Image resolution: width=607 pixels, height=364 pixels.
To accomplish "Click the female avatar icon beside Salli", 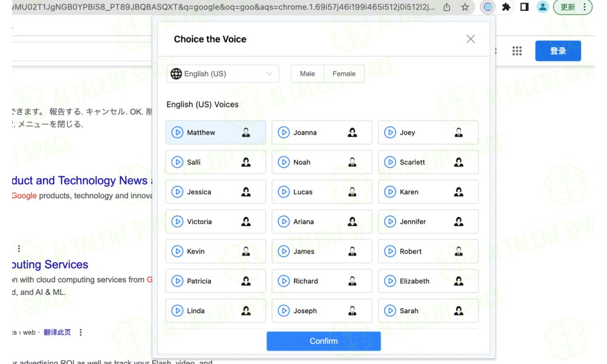I will 246,163.
